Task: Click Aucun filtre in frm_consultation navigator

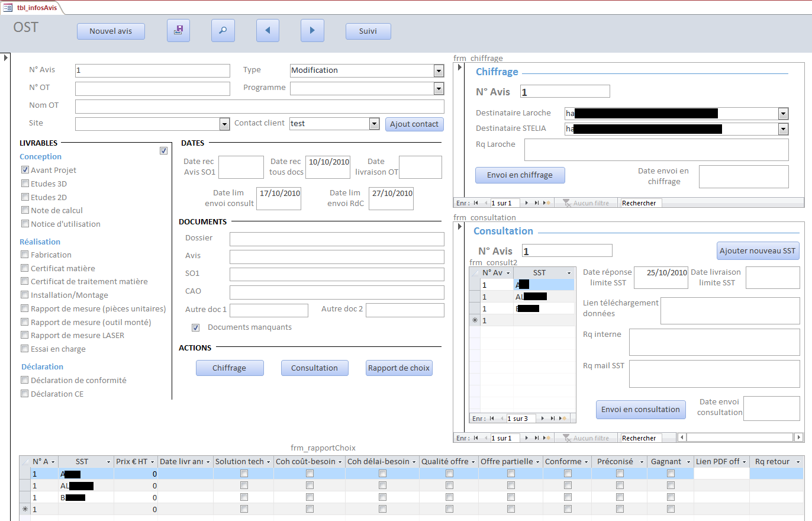Action: (586, 438)
